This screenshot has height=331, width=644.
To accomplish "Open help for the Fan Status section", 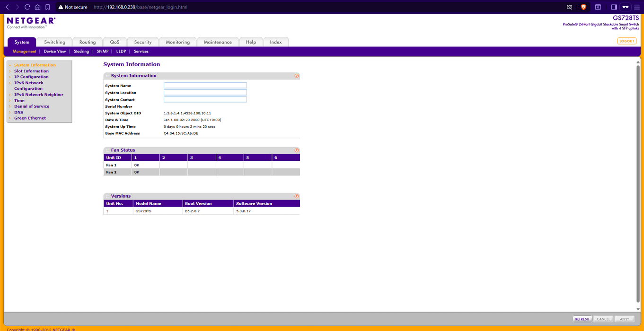I will (x=297, y=150).
